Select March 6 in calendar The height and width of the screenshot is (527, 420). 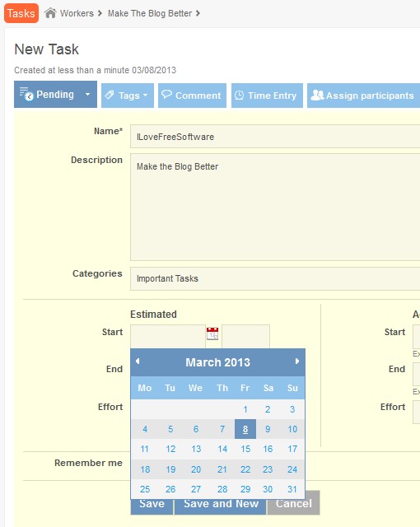(196, 429)
